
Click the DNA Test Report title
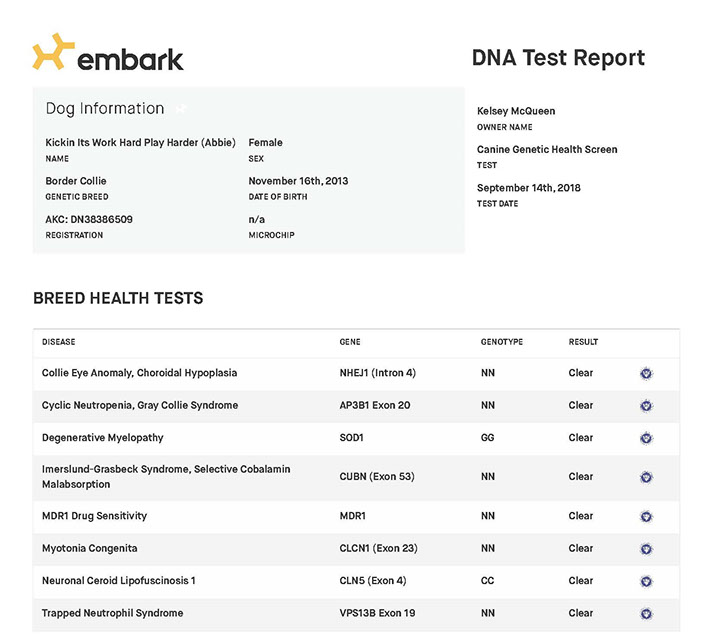tap(558, 58)
